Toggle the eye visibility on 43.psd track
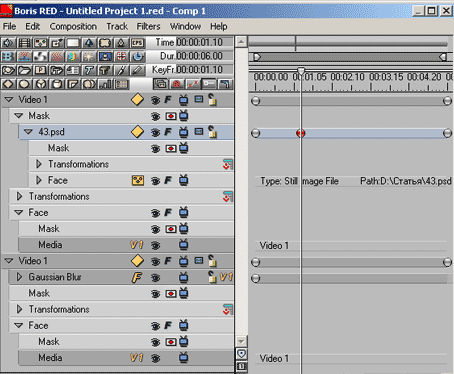454x374 pixels. tap(155, 132)
